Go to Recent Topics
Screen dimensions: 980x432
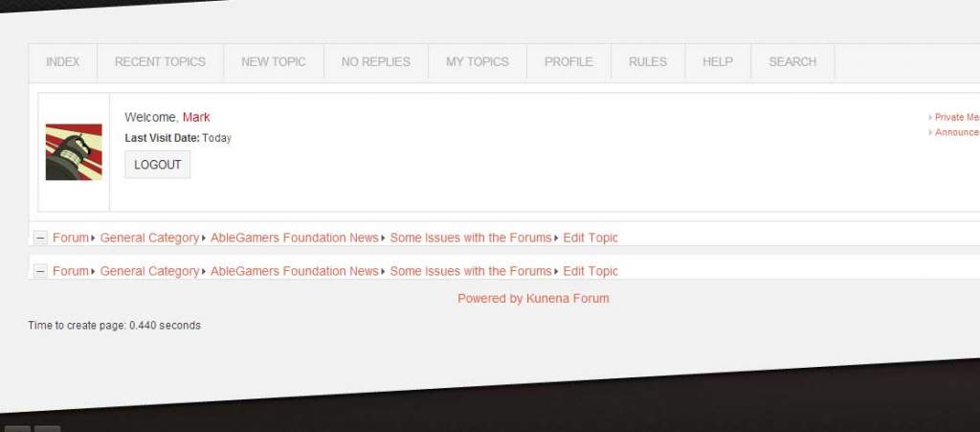160,61
